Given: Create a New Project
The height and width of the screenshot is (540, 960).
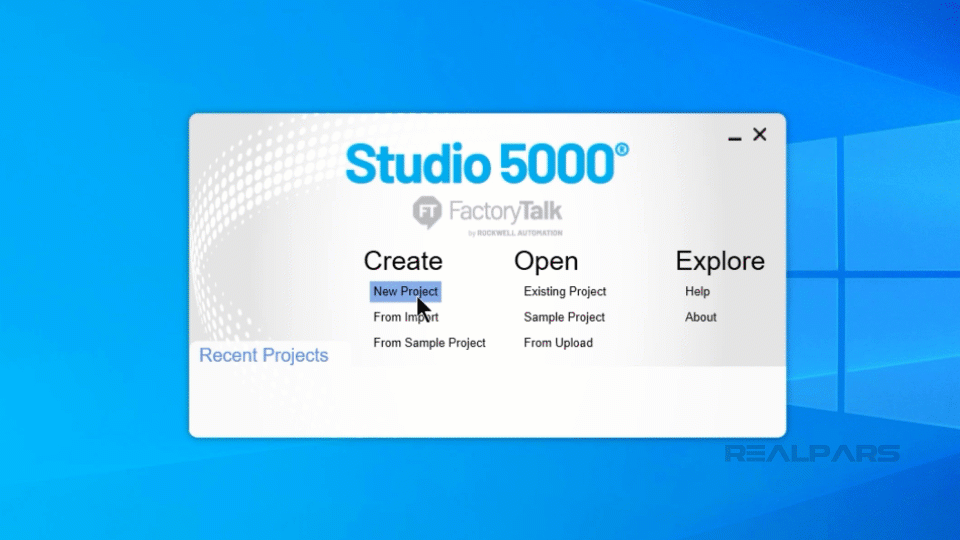Looking at the screenshot, I should tap(405, 291).
